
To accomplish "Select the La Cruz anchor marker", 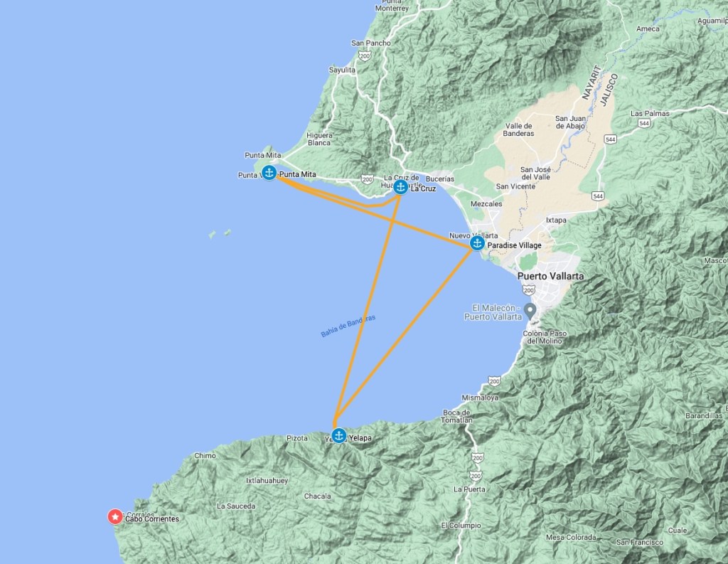I will [x=401, y=187].
